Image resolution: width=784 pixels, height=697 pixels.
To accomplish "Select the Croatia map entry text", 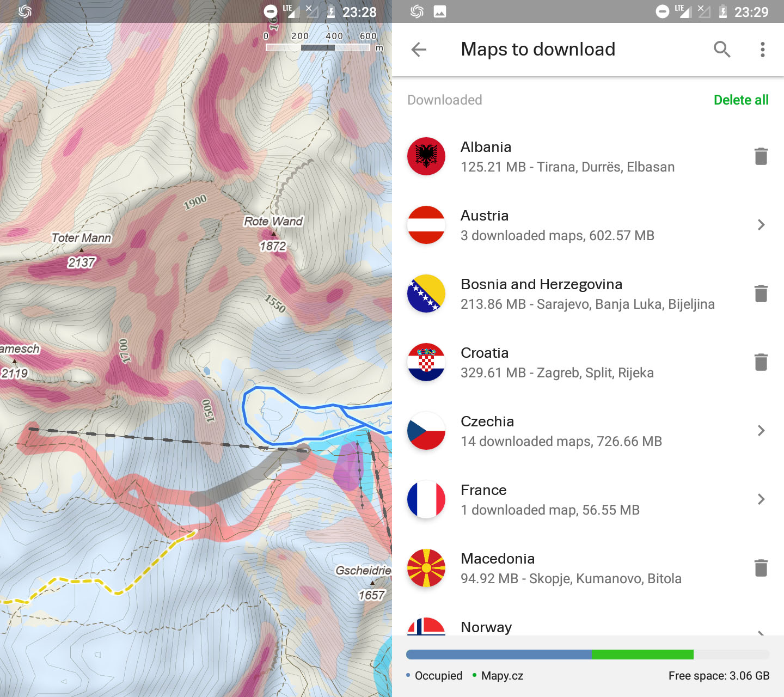I will click(x=556, y=363).
